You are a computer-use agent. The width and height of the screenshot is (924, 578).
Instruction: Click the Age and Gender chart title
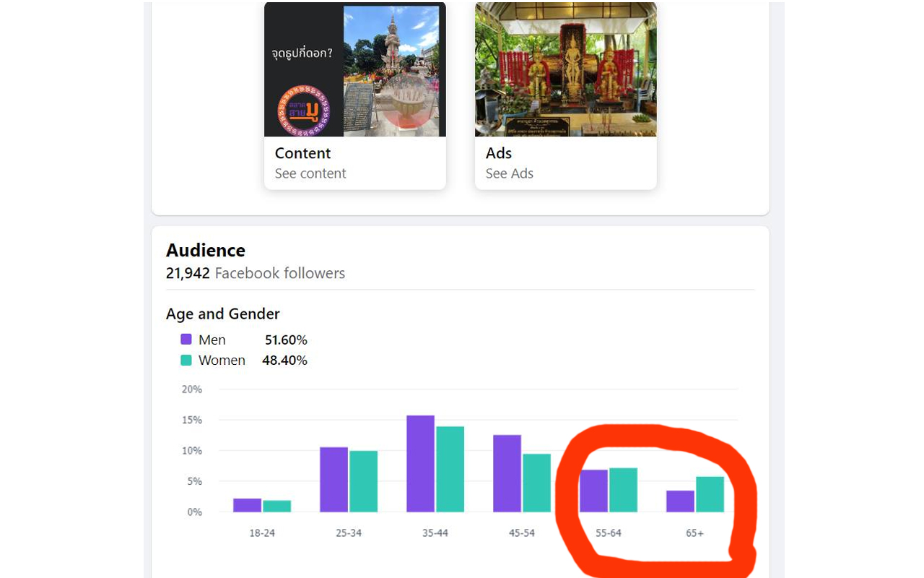[x=223, y=314]
